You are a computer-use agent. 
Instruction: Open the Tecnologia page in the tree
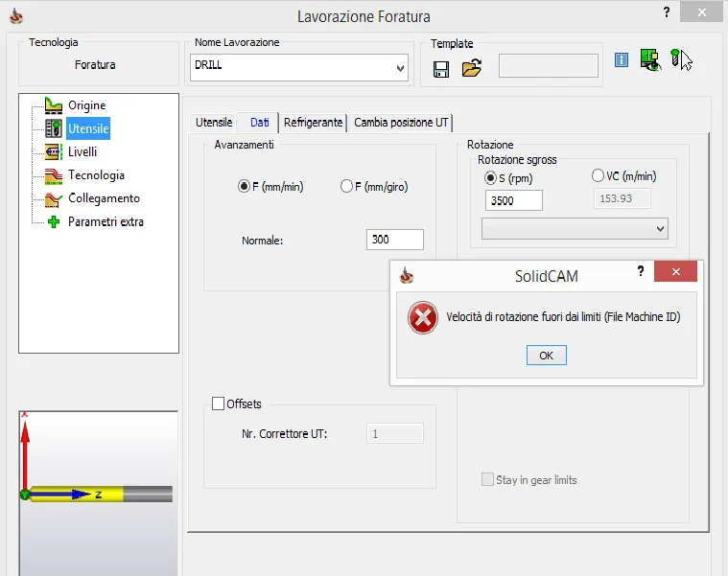point(95,175)
